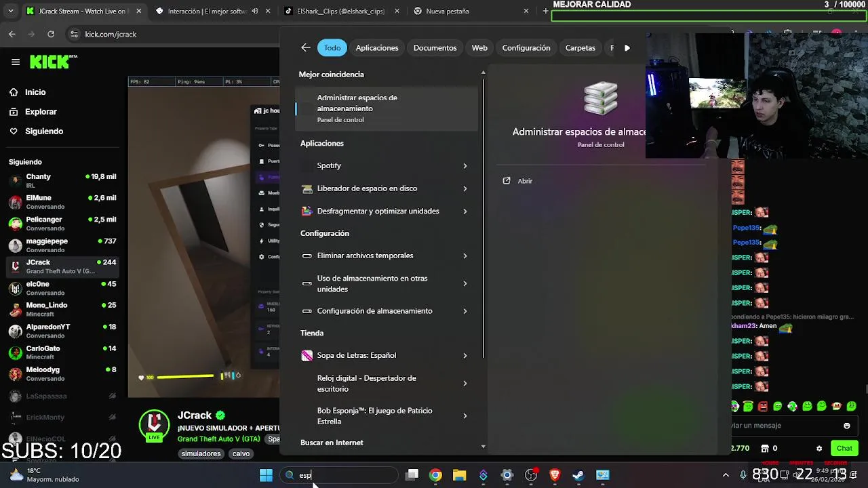Expand Bob Esponja result chevron
This screenshot has height=488, width=868.
465,416
